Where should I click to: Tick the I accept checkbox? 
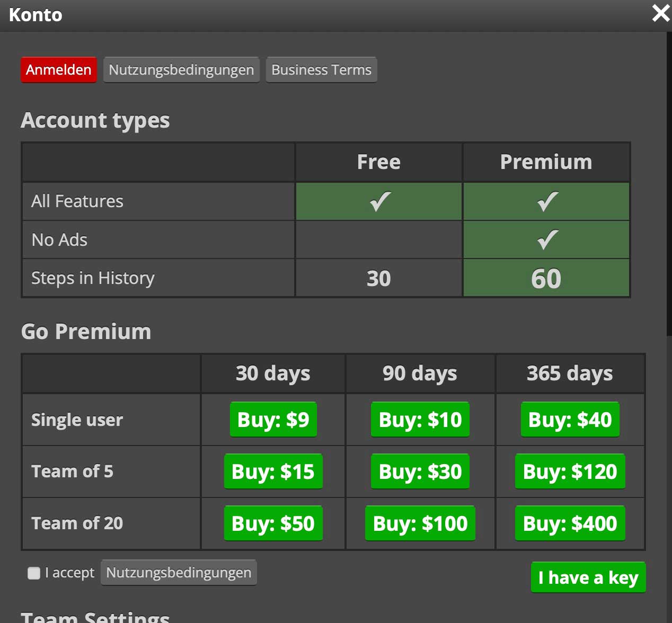click(34, 573)
